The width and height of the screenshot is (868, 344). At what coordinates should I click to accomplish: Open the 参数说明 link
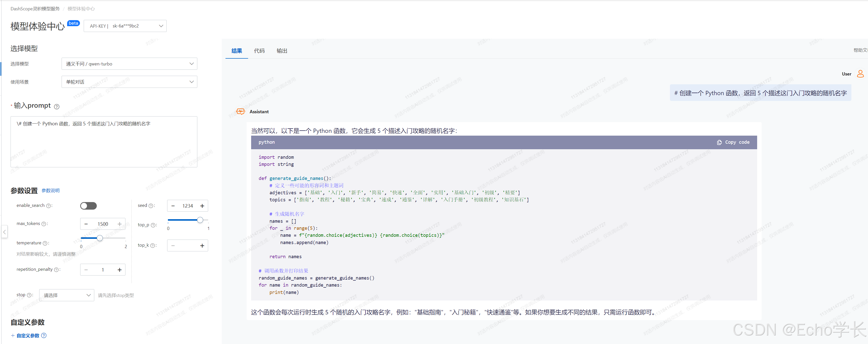[51, 190]
